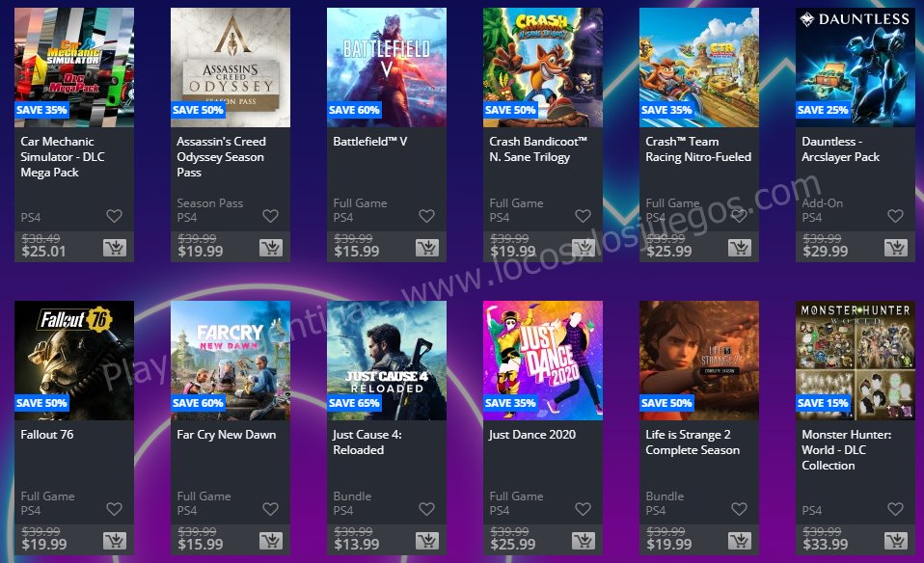924x563 pixels.
Task: Add Far Cry New Dawn to cart
Action: click(x=270, y=541)
